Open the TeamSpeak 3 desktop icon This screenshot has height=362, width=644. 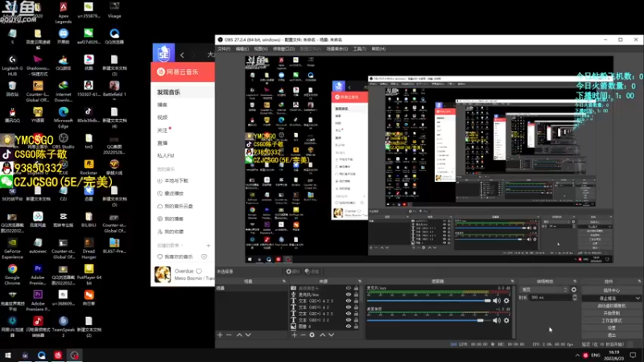pos(64,327)
